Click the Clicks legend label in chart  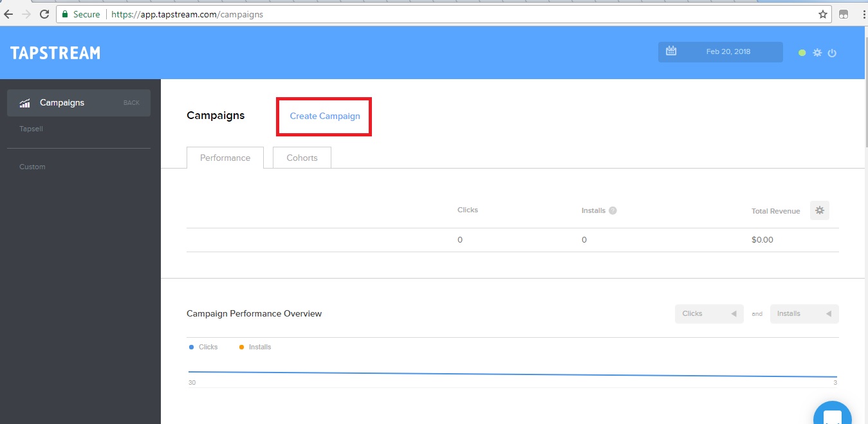208,347
